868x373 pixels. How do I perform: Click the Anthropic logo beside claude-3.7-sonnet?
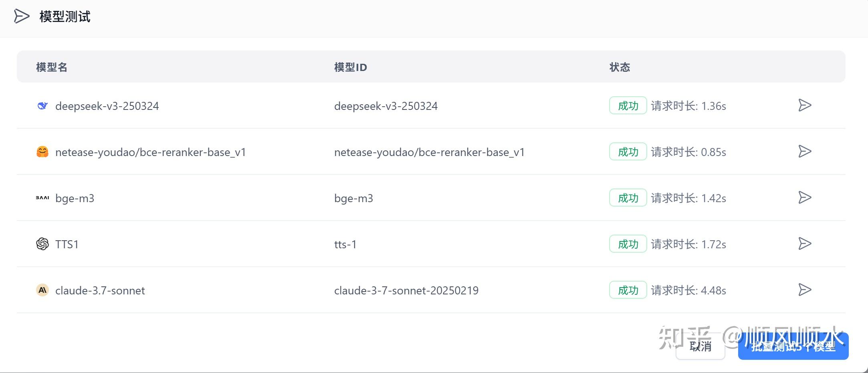pos(42,290)
